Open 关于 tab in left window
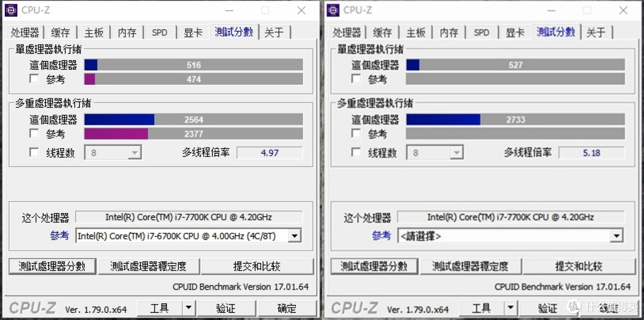 [274, 32]
